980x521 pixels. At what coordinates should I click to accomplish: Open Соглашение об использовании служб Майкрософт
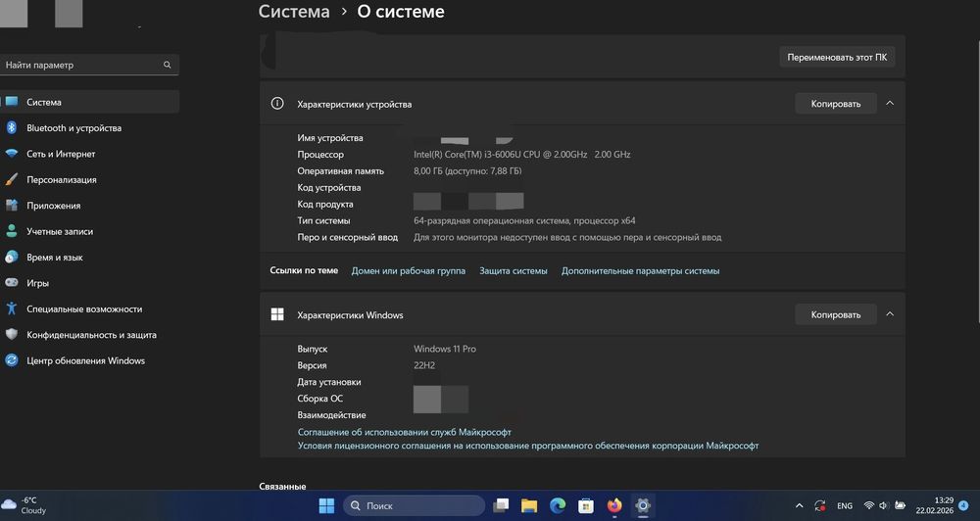point(405,432)
